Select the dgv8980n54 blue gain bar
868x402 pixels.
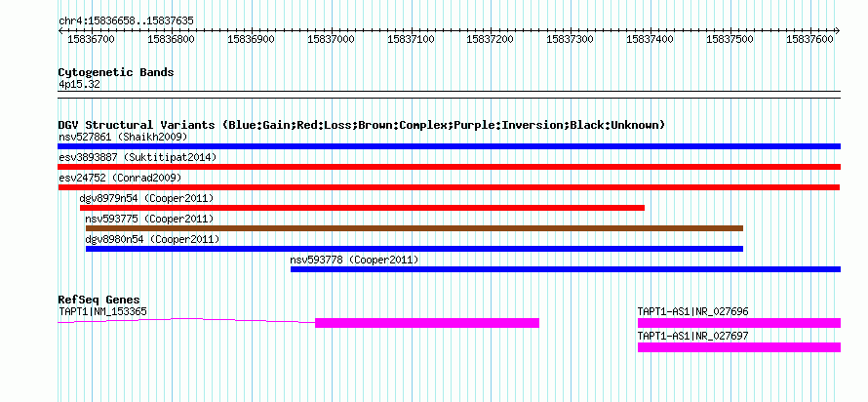414,249
